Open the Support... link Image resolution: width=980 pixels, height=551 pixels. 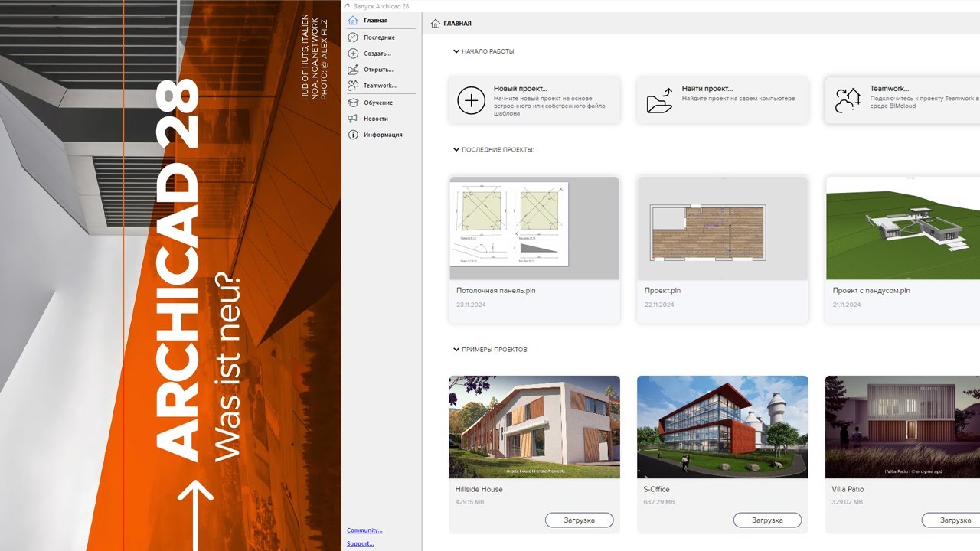[361, 544]
